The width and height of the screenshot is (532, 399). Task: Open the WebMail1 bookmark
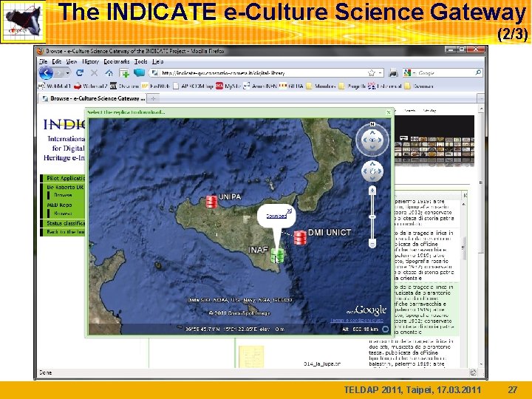55,86
